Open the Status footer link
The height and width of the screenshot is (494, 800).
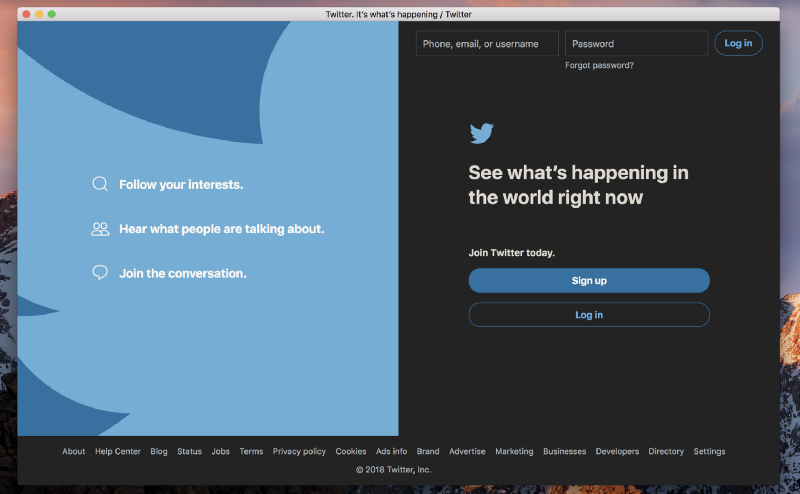tap(189, 451)
